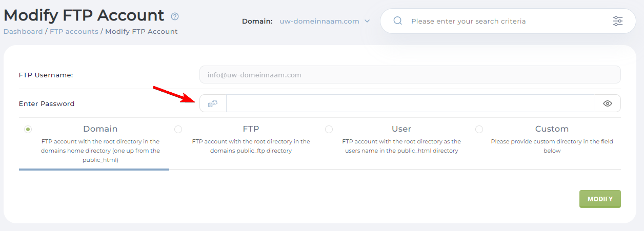This screenshot has height=231, width=644.
Task: Select the User radio button
Action: coord(329,130)
